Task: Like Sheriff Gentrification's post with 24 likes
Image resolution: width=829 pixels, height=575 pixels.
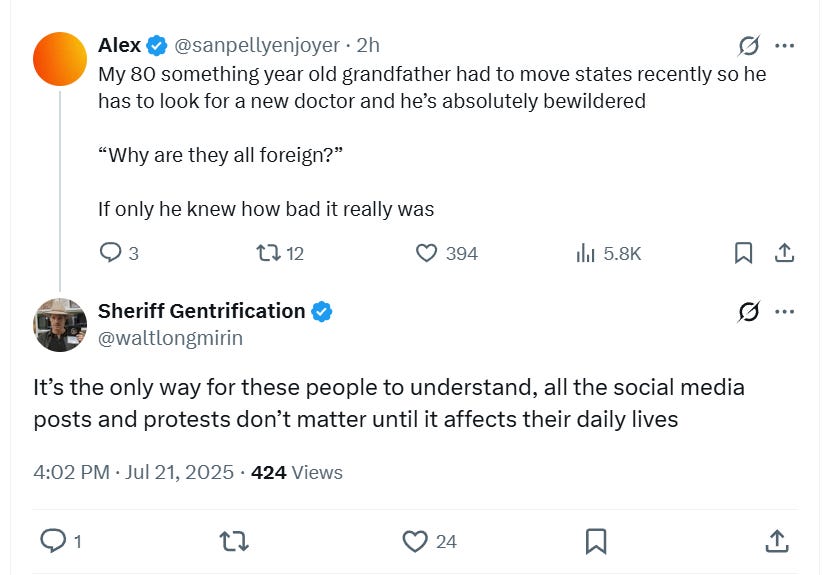Action: click(x=415, y=541)
